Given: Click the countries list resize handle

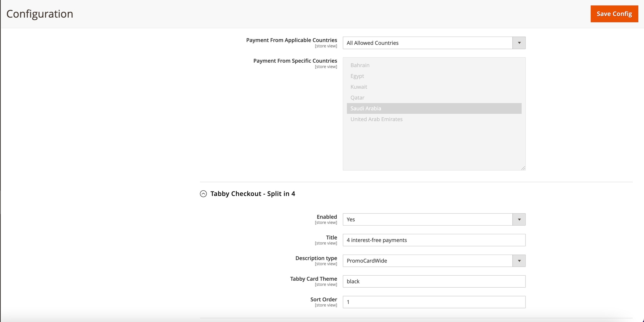Looking at the screenshot, I should 523,168.
